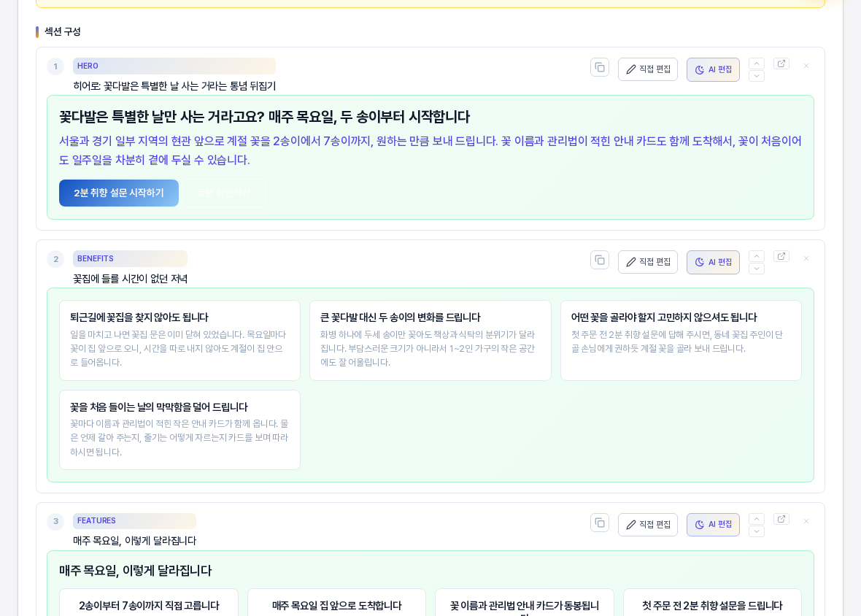This screenshot has width=861, height=616.
Task: Move the BENEFITS section down
Action: [757, 269]
